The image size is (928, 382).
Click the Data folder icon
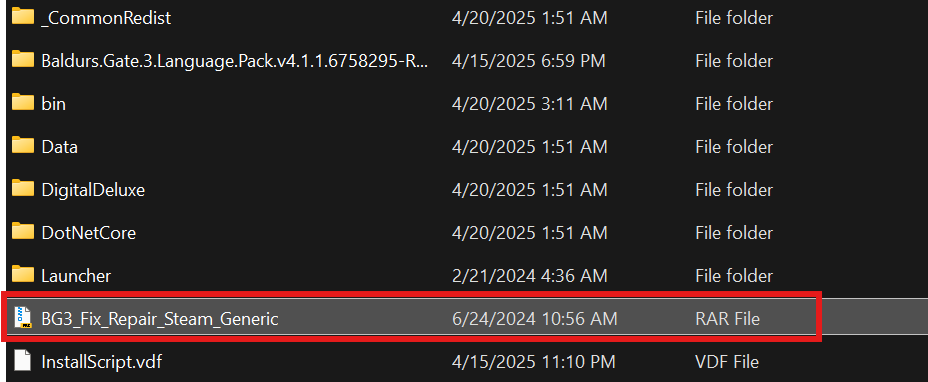coord(23,146)
